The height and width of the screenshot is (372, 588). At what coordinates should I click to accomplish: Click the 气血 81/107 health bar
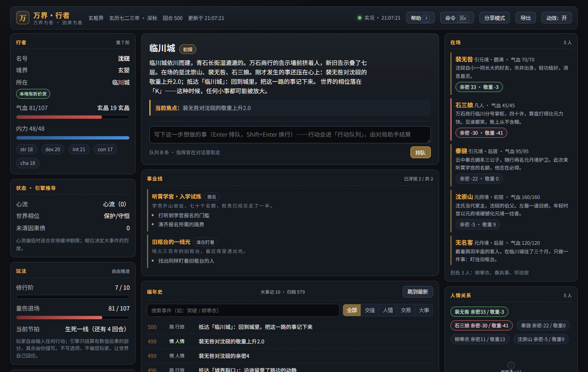pos(73,117)
